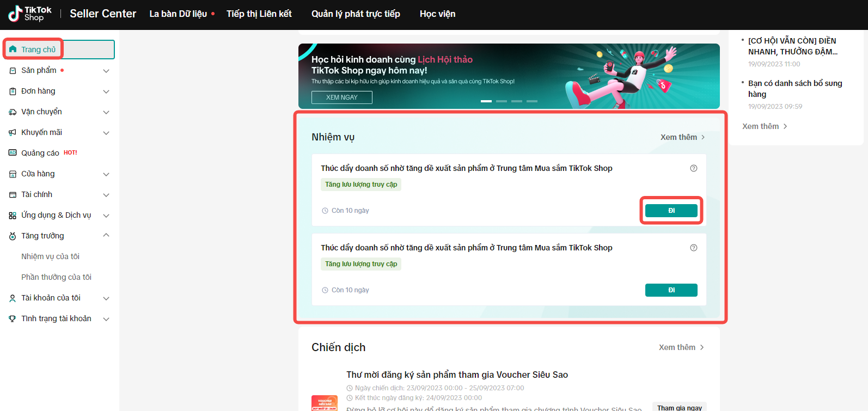
Task: Expand the Tài chính menu chevron
Action: (106, 195)
